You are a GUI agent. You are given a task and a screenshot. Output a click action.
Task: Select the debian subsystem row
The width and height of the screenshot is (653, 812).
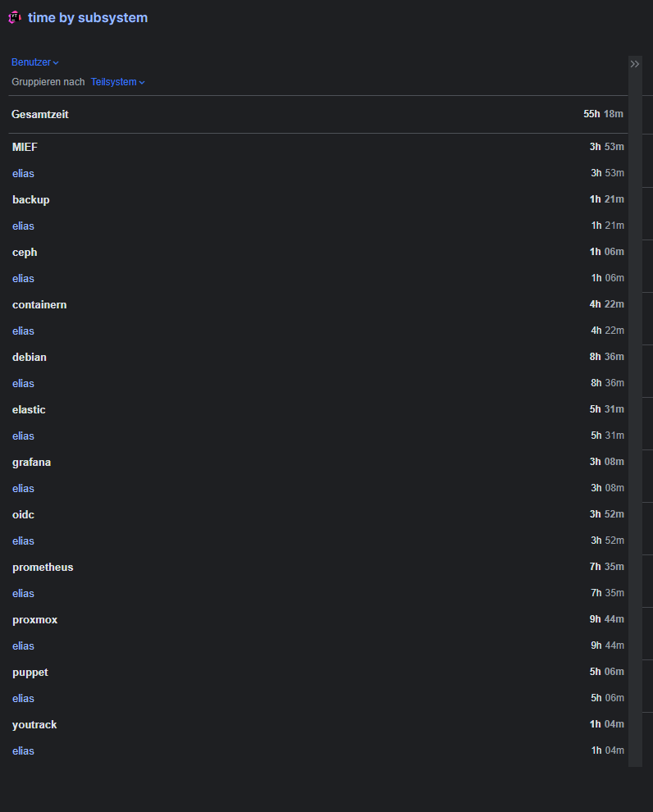[30, 358]
